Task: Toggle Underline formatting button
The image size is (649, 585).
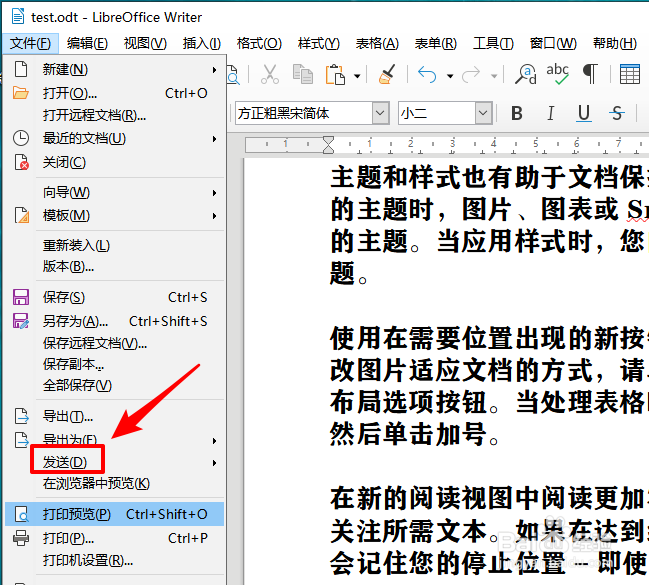Action: click(x=584, y=113)
